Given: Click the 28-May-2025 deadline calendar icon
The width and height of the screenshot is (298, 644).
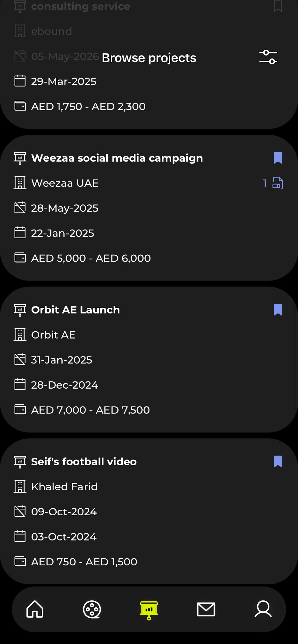Looking at the screenshot, I should pyautogui.click(x=20, y=208).
